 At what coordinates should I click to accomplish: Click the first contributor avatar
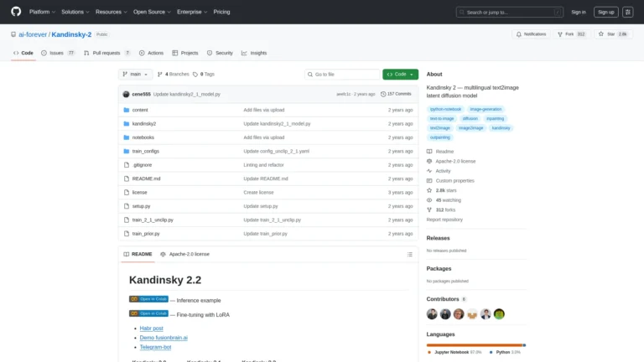click(432, 313)
